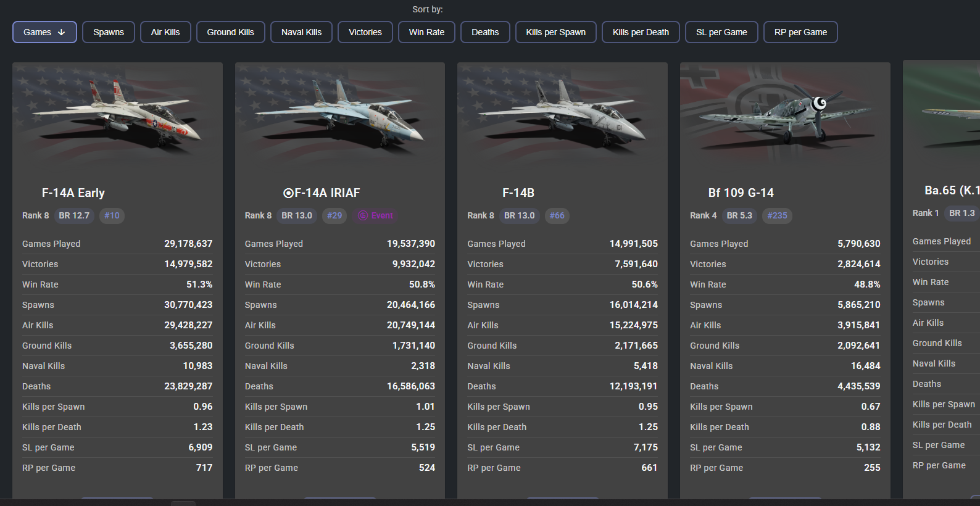Sort by RP per Game button

800,32
